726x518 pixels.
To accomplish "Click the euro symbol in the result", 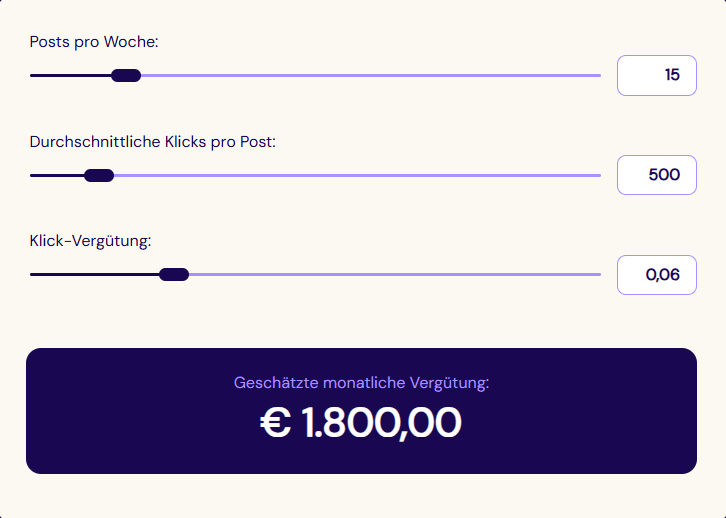I will [275, 424].
